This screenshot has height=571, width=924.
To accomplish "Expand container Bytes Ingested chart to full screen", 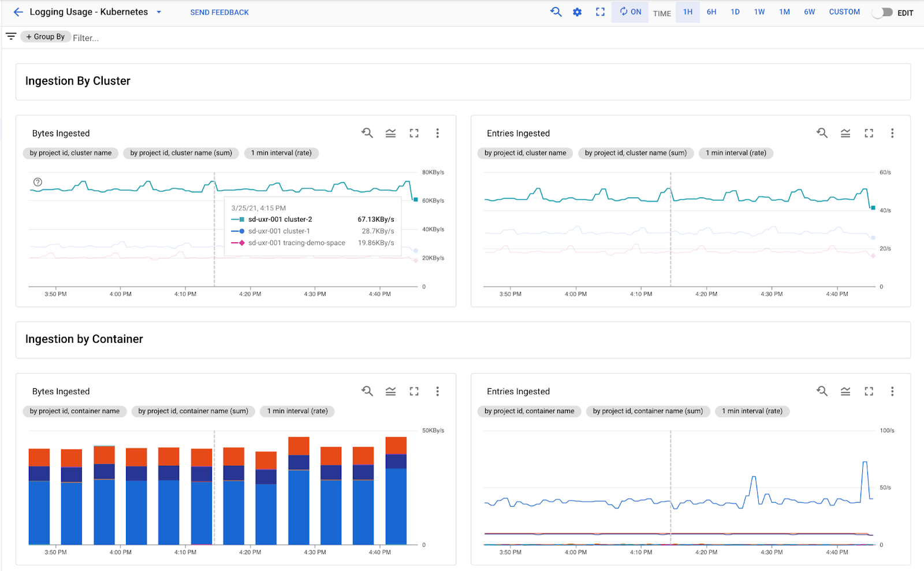I will pos(414,391).
